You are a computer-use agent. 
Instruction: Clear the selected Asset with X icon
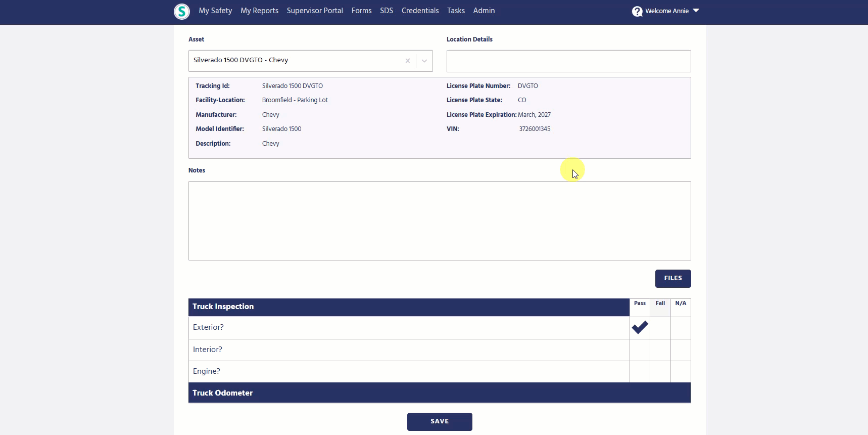tap(408, 61)
